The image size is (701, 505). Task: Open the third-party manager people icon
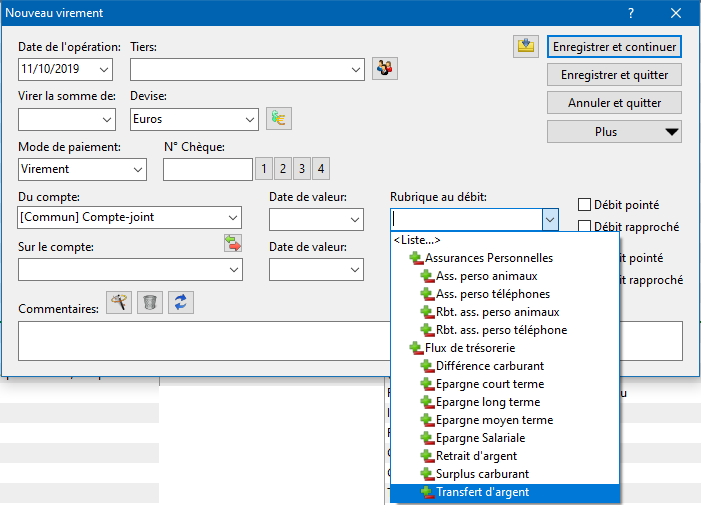(384, 69)
